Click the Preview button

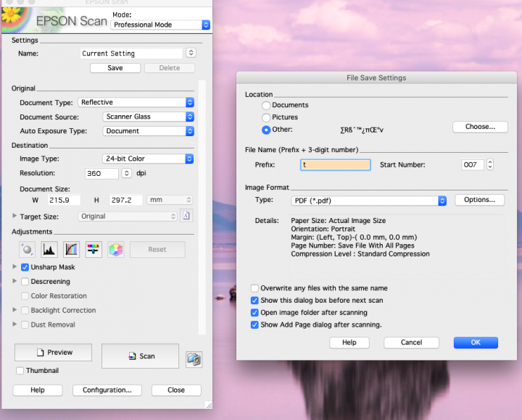[x=53, y=352]
